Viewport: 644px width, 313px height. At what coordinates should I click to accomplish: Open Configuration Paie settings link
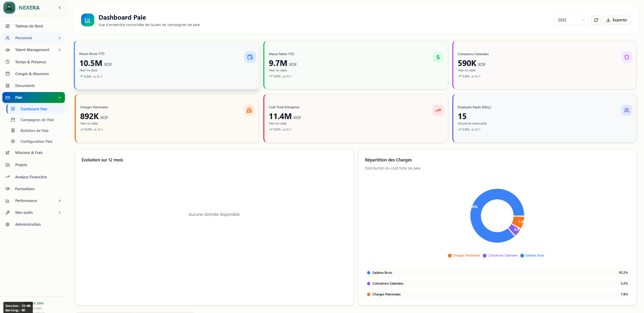point(37,141)
